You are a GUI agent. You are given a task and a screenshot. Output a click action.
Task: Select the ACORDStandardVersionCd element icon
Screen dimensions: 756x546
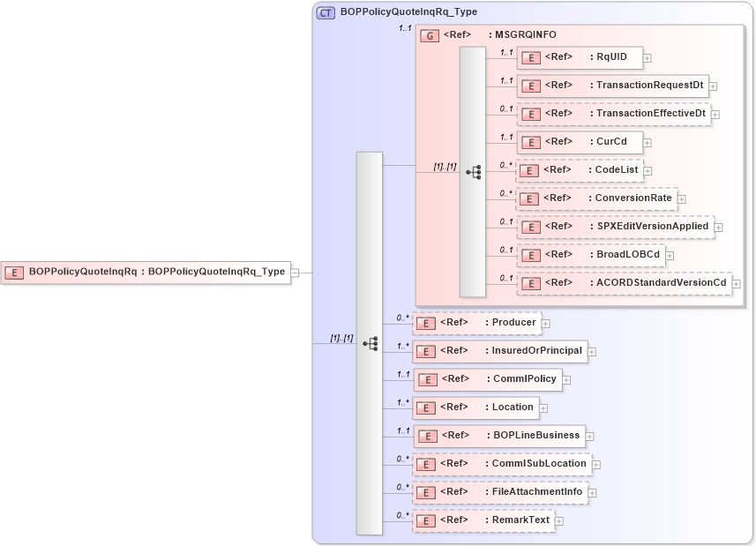(531, 283)
